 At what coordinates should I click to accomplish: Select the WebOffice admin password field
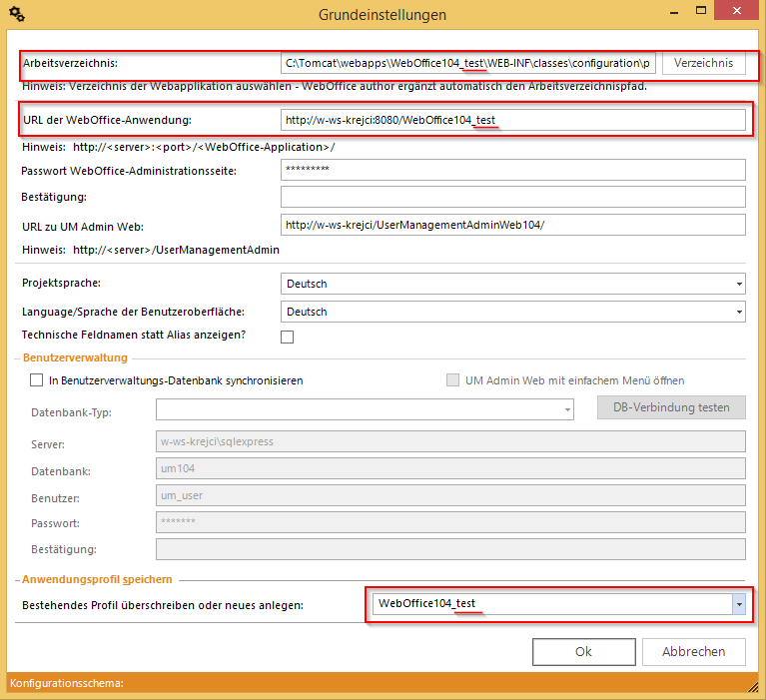pyautogui.click(x=512, y=170)
